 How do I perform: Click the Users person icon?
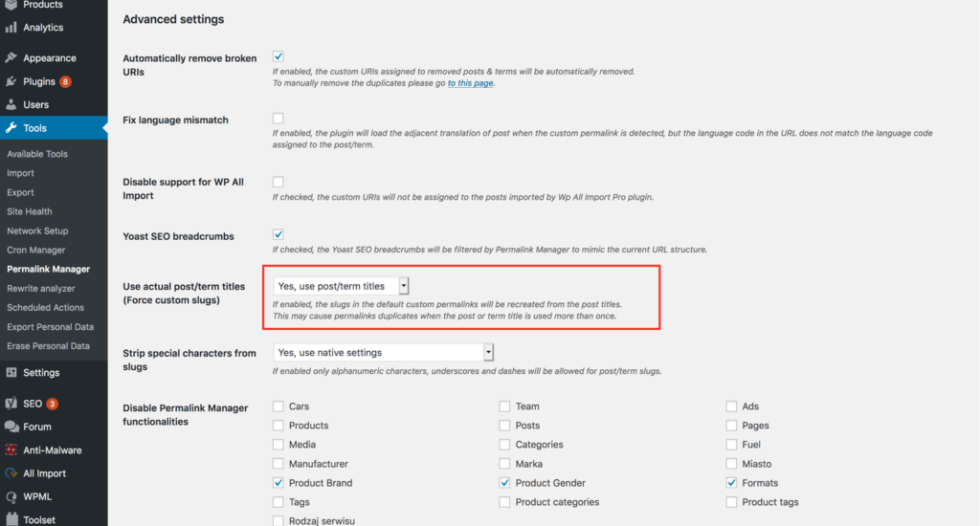11,104
